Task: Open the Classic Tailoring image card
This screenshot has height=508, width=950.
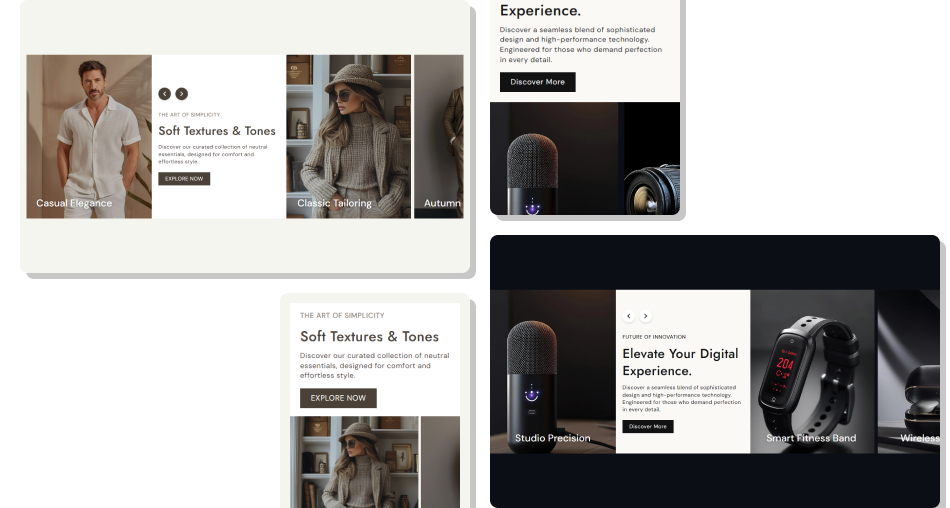Action: point(348,136)
